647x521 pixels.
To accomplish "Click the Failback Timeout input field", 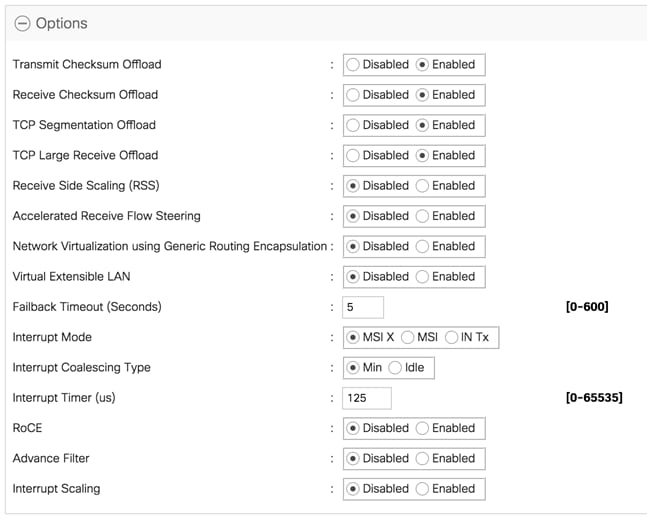I will tap(363, 307).
